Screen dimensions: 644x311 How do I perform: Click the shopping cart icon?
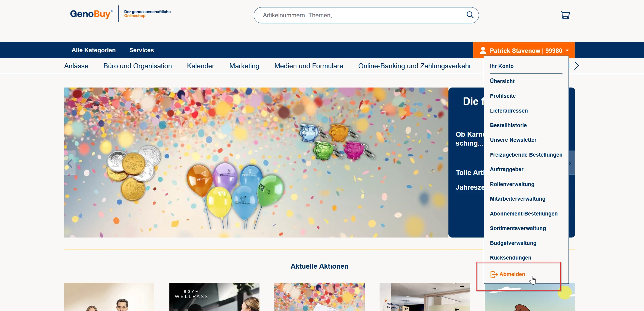coord(565,15)
